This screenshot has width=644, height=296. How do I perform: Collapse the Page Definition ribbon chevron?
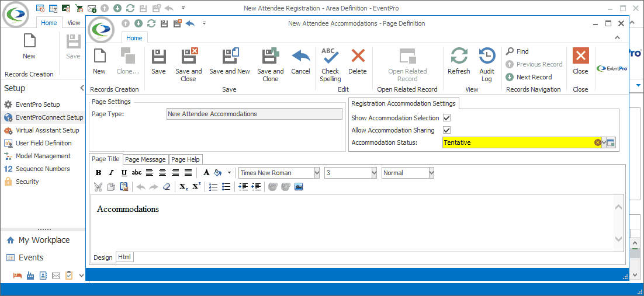click(617, 38)
